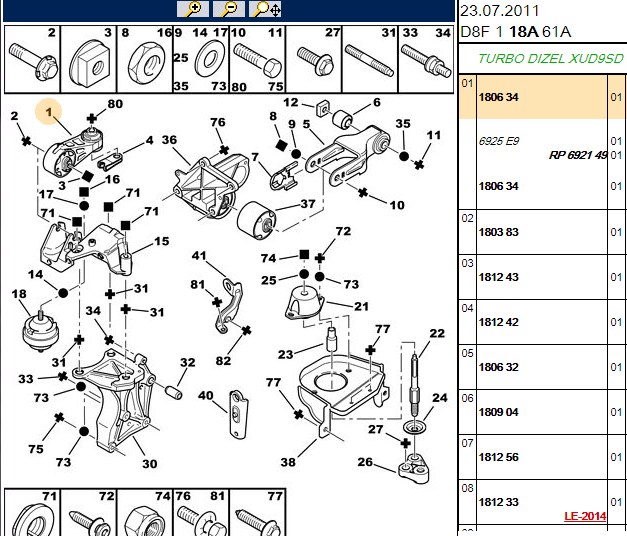
Task: Click part label 7 clip
Action: tap(255, 157)
